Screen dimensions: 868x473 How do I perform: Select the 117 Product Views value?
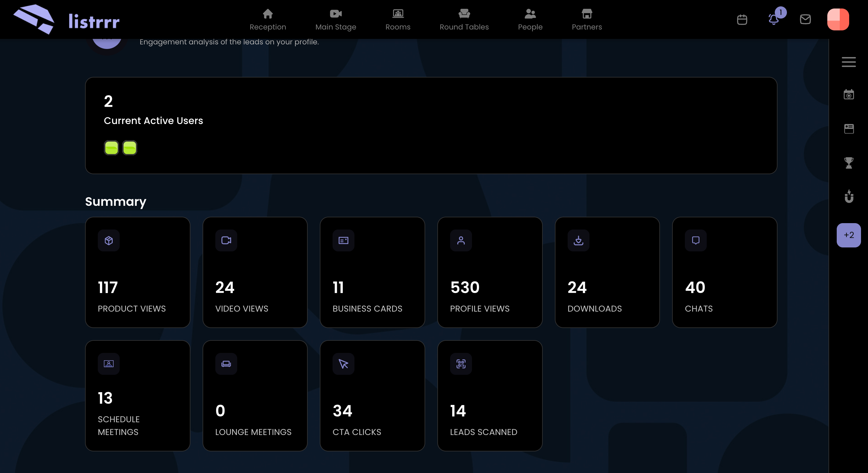[108, 288]
